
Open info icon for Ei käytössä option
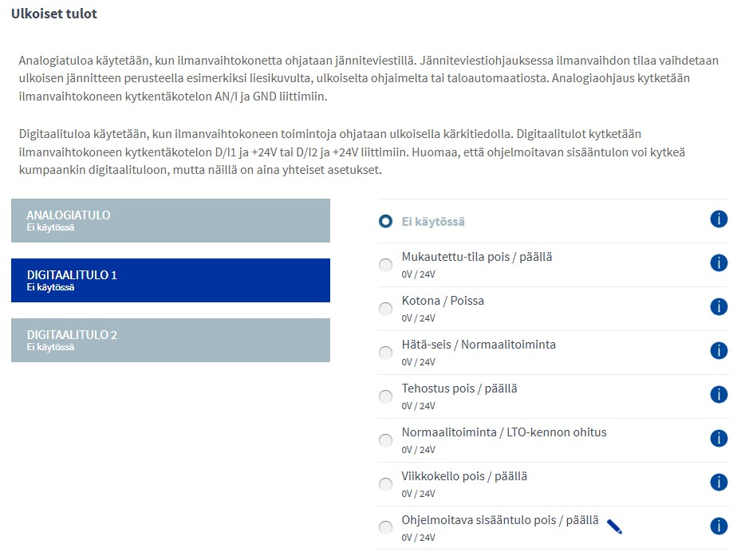pos(719,219)
